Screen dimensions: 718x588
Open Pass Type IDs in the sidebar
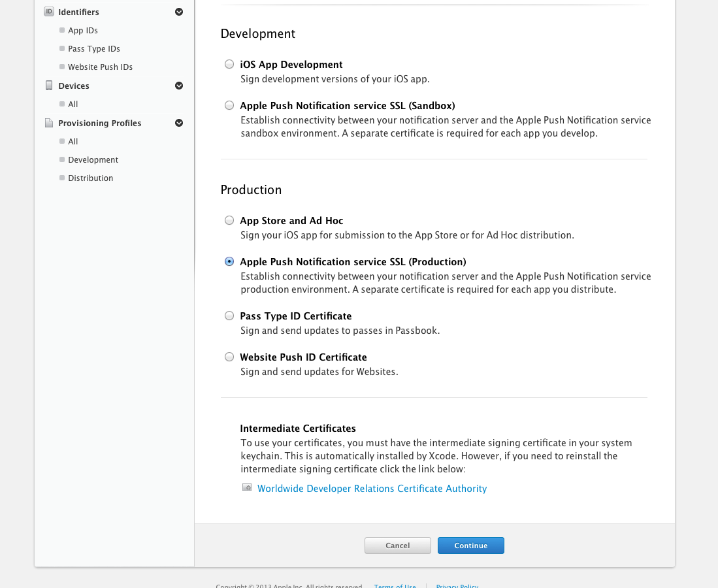(94, 48)
